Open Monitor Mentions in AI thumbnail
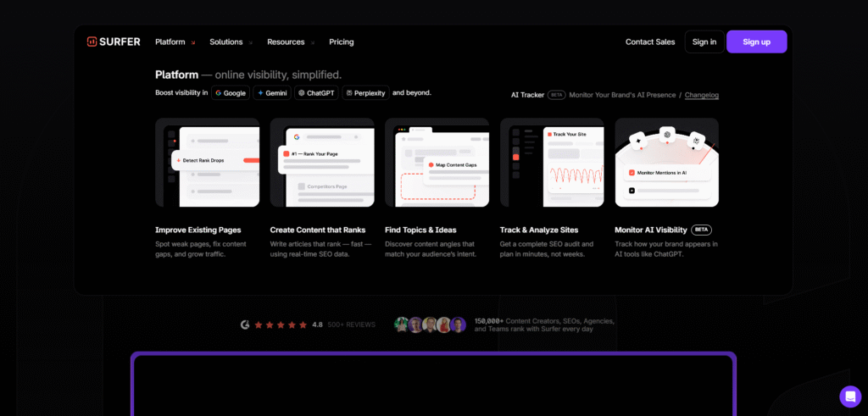This screenshot has height=416, width=868. click(666, 162)
